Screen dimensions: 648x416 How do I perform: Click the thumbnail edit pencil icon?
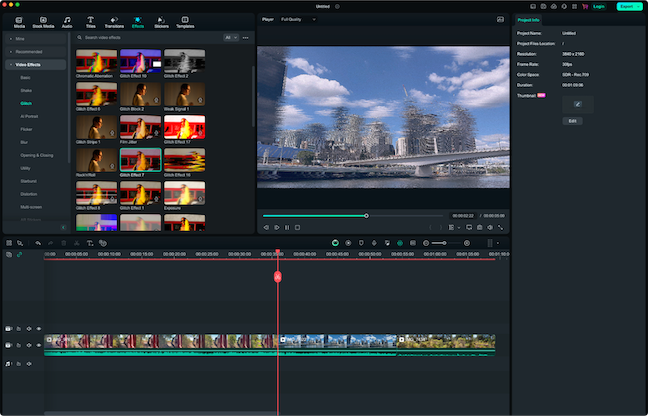[577, 103]
